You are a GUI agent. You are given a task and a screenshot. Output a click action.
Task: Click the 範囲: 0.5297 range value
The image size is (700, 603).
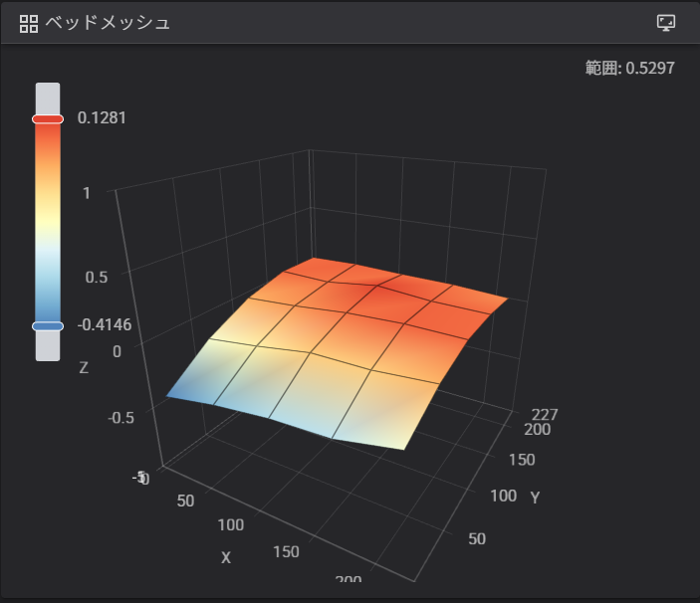point(630,69)
